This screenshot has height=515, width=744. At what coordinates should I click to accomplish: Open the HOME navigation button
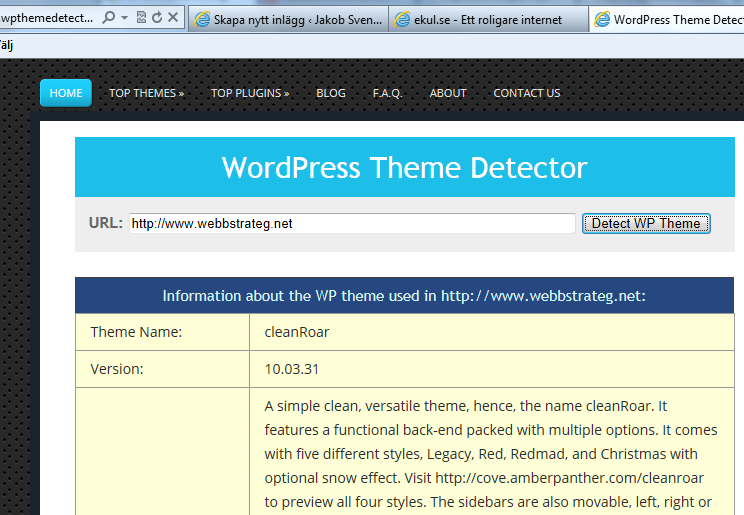[66, 93]
